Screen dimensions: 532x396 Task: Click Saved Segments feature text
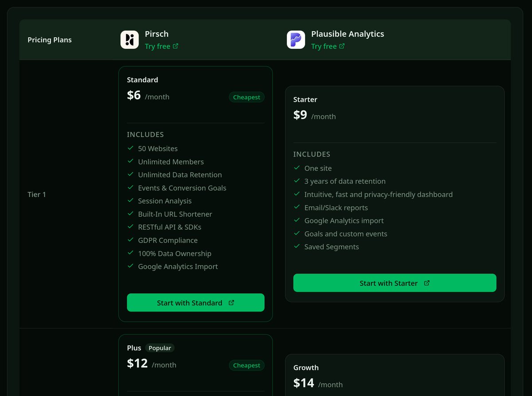pos(332,247)
